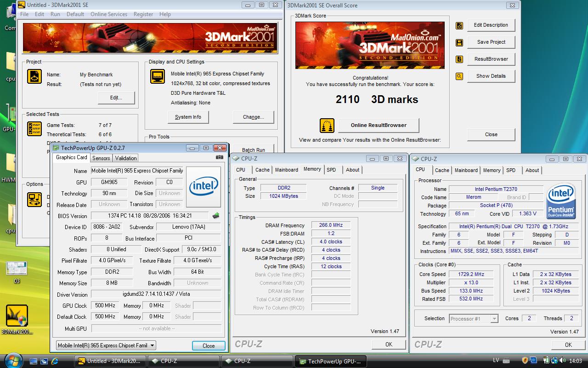Image resolution: width=588 pixels, height=368 pixels.
Task: Click OK in the right CPU-Z CPU window
Action: pyautogui.click(x=568, y=345)
